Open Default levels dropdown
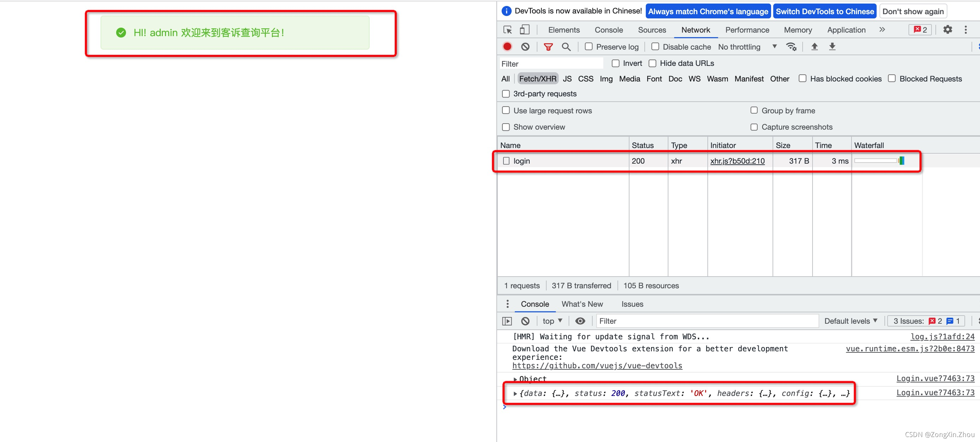Image resolution: width=980 pixels, height=442 pixels. [x=851, y=321]
